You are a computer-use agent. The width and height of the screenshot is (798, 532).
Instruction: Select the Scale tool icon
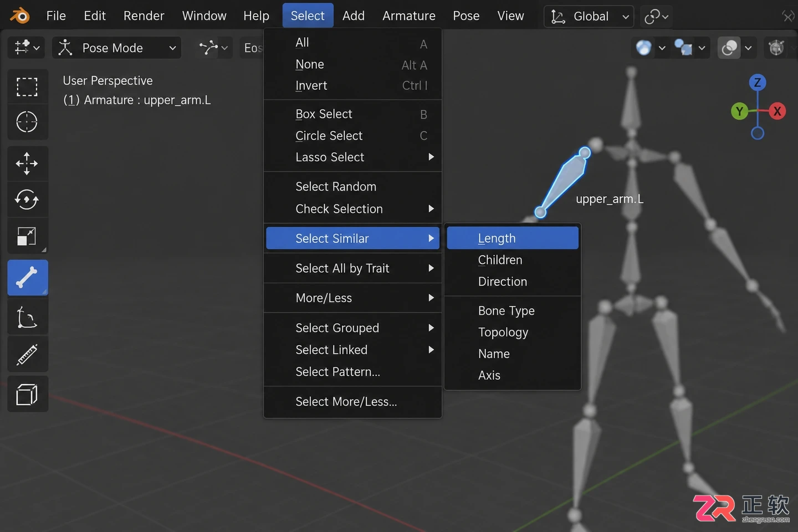(27, 236)
